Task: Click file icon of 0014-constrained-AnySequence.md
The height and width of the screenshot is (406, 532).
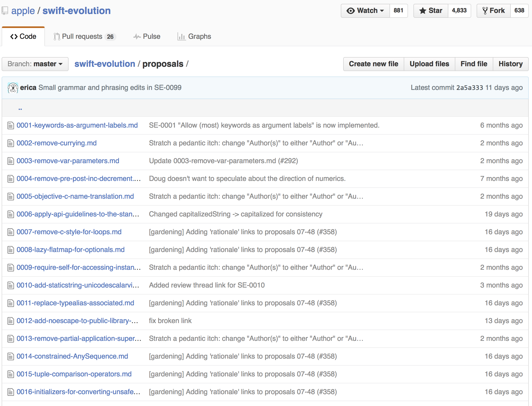Action: pyautogui.click(x=11, y=356)
